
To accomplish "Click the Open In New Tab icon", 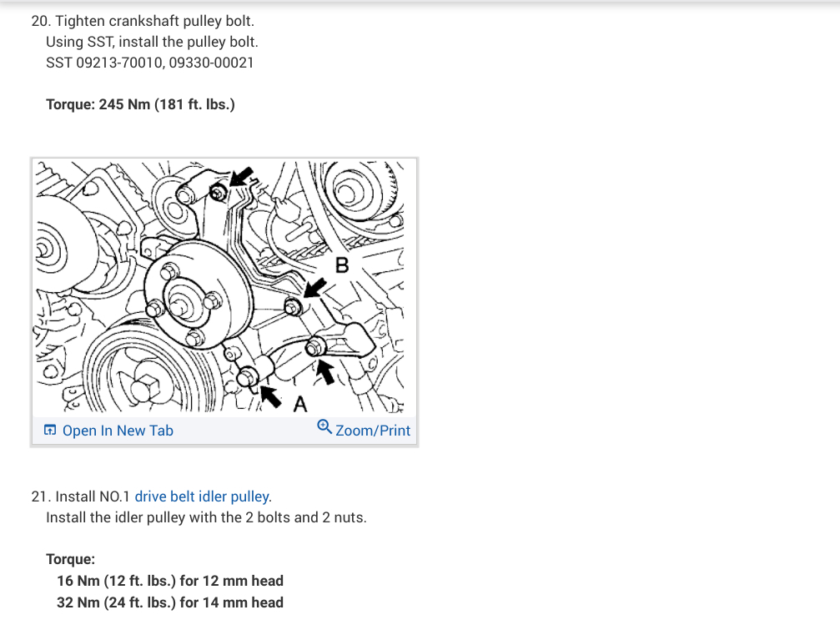I will pyautogui.click(x=50, y=430).
